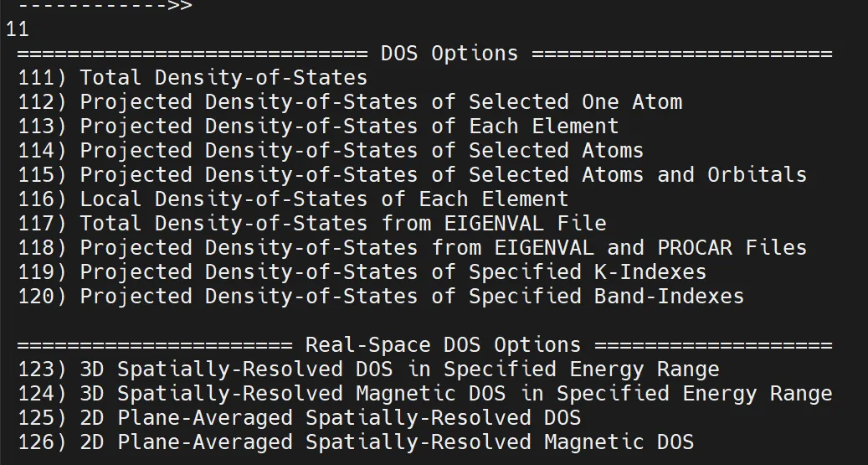The height and width of the screenshot is (465, 868).
Task: Pick option 126 2D Plane-Averaged Magnetic DOS
Action: coord(356,442)
